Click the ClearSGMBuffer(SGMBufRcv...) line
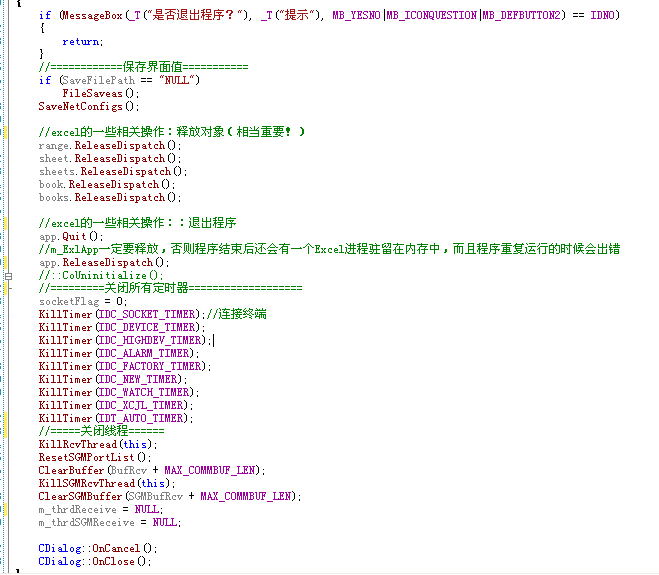Screen dimensions: 659x575 click(170, 496)
